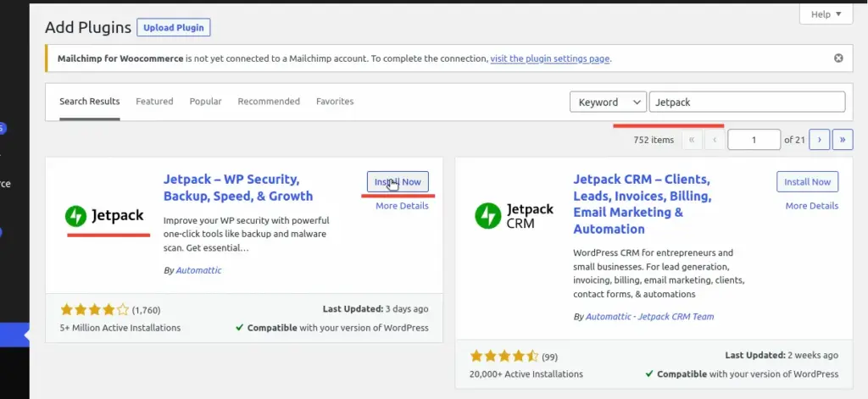
Task: Switch to the Featured tab
Action: [154, 102]
